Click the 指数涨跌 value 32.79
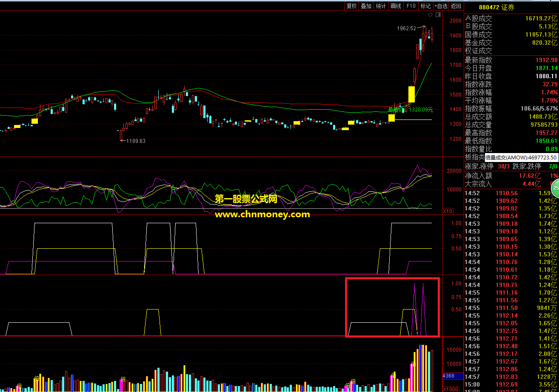 coord(550,84)
